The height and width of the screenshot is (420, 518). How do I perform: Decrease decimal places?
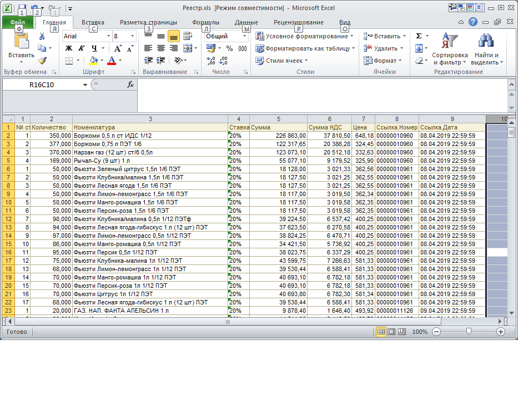[x=223, y=61]
